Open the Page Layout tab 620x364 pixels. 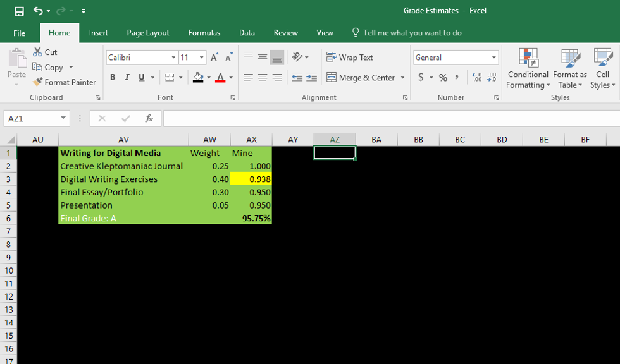pos(148,33)
